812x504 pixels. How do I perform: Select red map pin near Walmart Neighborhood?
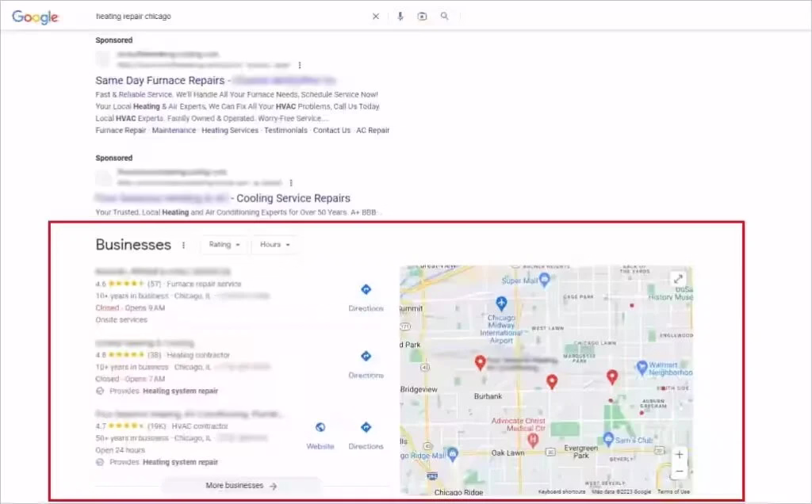click(612, 376)
